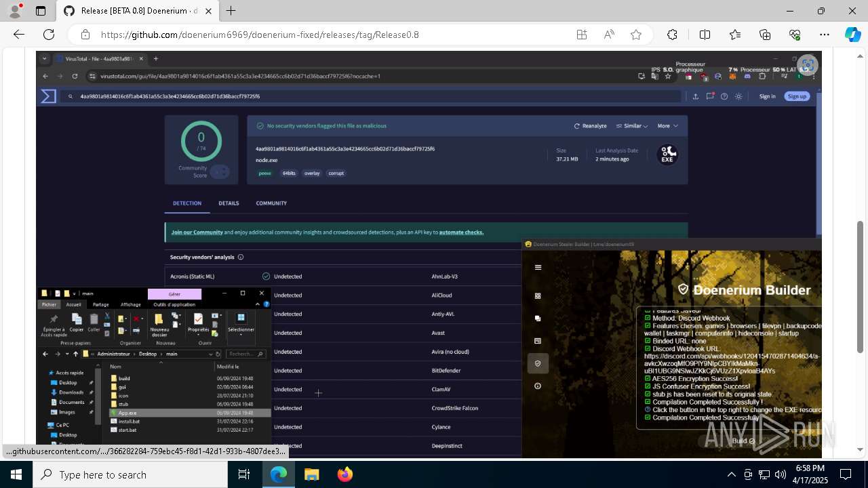
Task: Open File Explorer from taskbar
Action: (x=311, y=474)
